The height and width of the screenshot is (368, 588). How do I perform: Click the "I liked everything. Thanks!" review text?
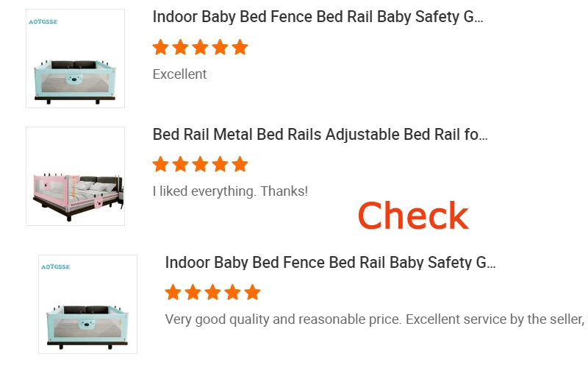[x=230, y=191]
